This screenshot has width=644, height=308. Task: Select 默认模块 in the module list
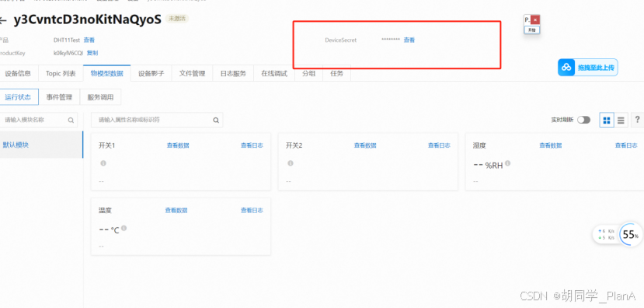pos(41,145)
